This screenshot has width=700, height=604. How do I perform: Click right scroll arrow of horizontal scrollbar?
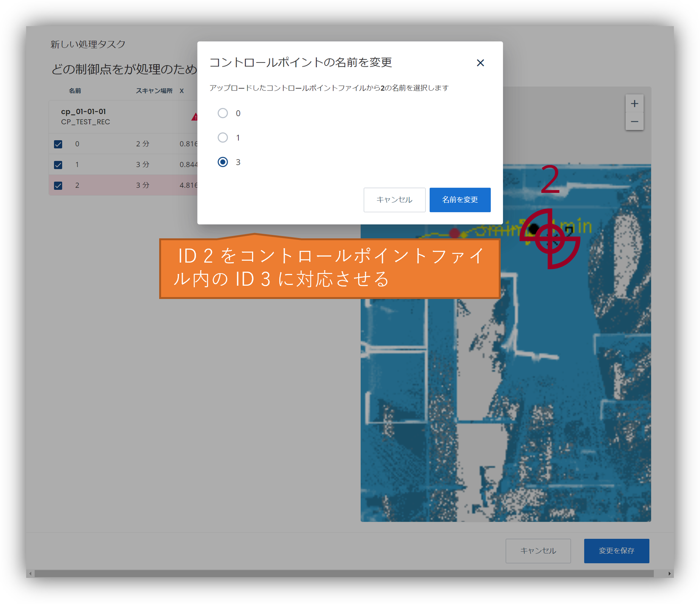point(670,574)
